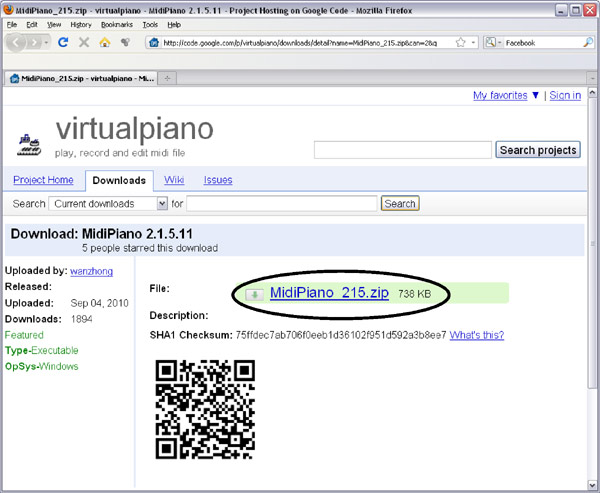Open a new tab with the plus button

167,78
